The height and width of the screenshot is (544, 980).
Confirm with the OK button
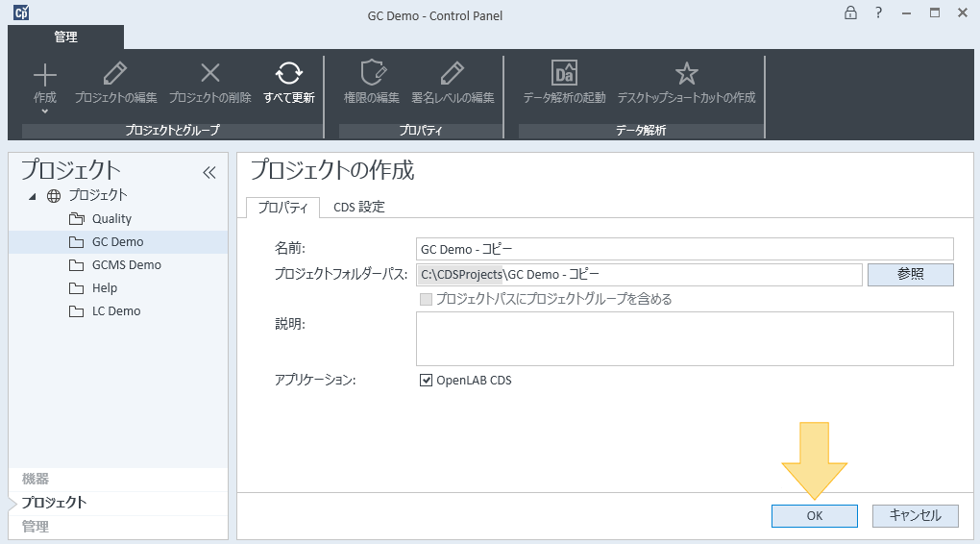815,516
